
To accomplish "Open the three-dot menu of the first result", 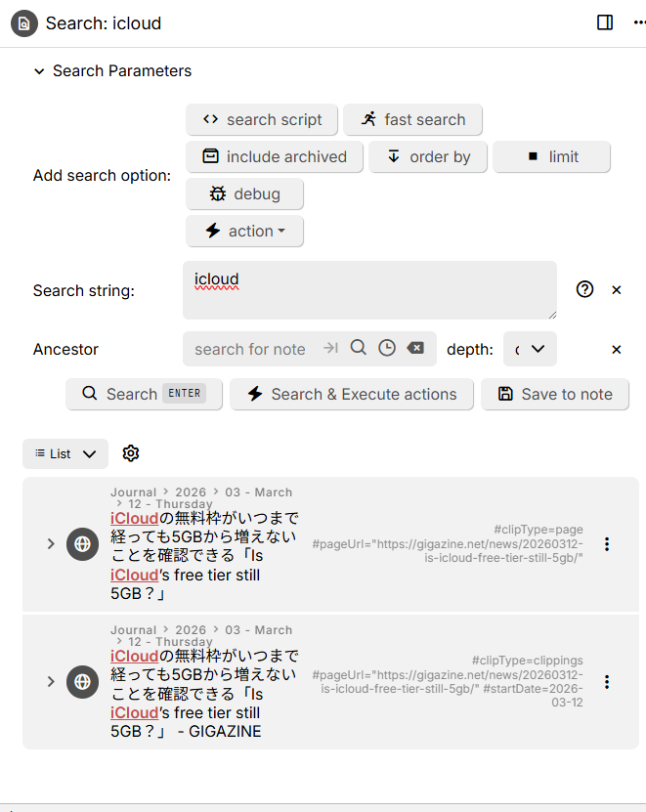I will [607, 544].
